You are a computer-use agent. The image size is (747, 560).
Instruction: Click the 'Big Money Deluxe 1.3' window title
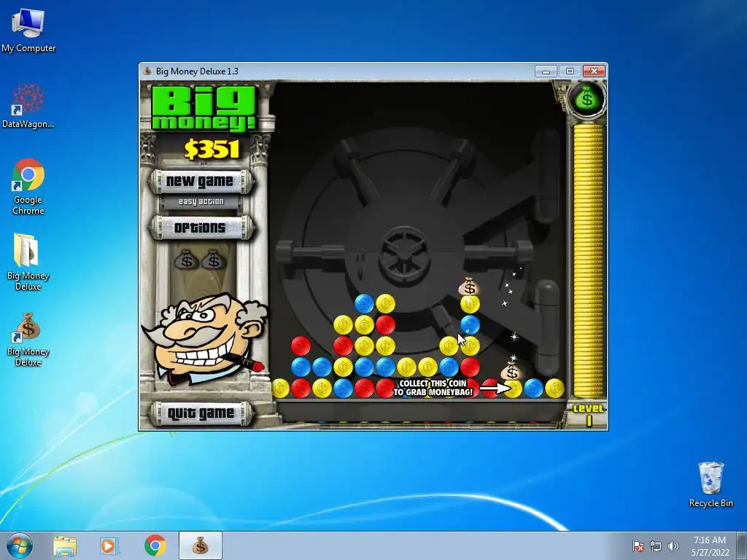click(197, 71)
